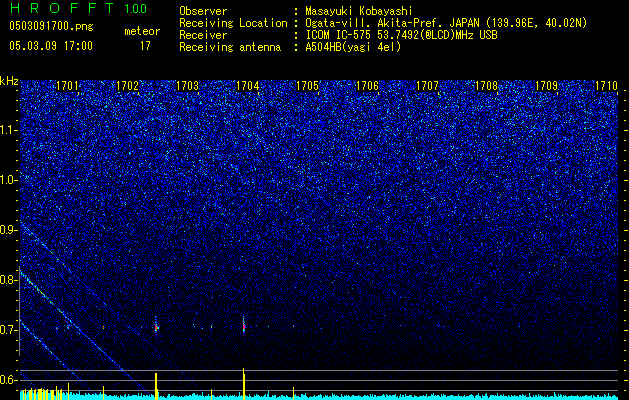Click the 0.8 kHz axis tick label
Viewport: 629px width, 400px height.
[x=8, y=280]
